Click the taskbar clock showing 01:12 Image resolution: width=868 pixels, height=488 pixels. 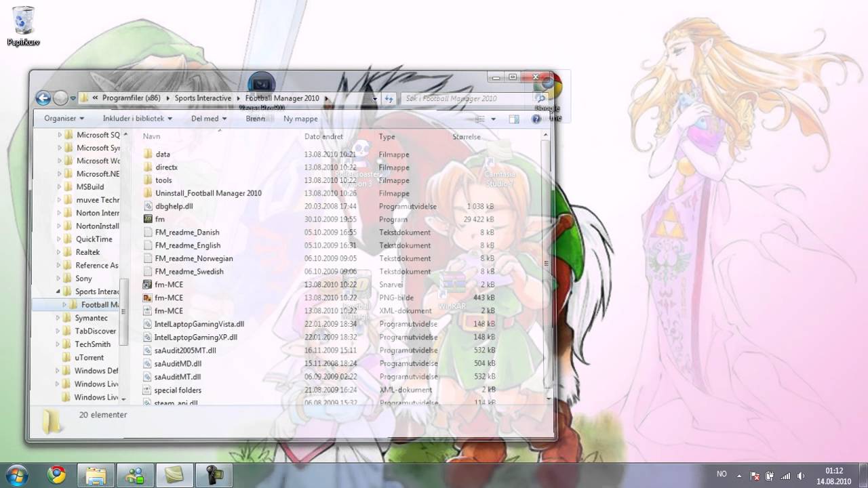(834, 470)
